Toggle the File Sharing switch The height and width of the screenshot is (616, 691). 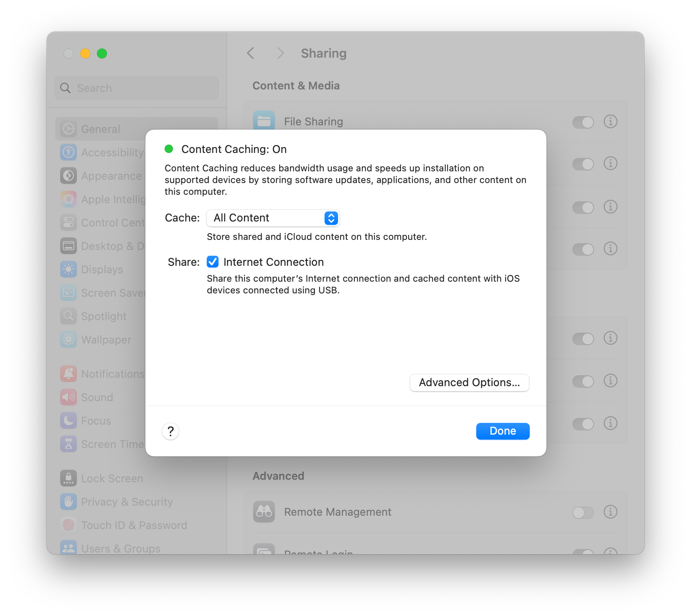(583, 122)
